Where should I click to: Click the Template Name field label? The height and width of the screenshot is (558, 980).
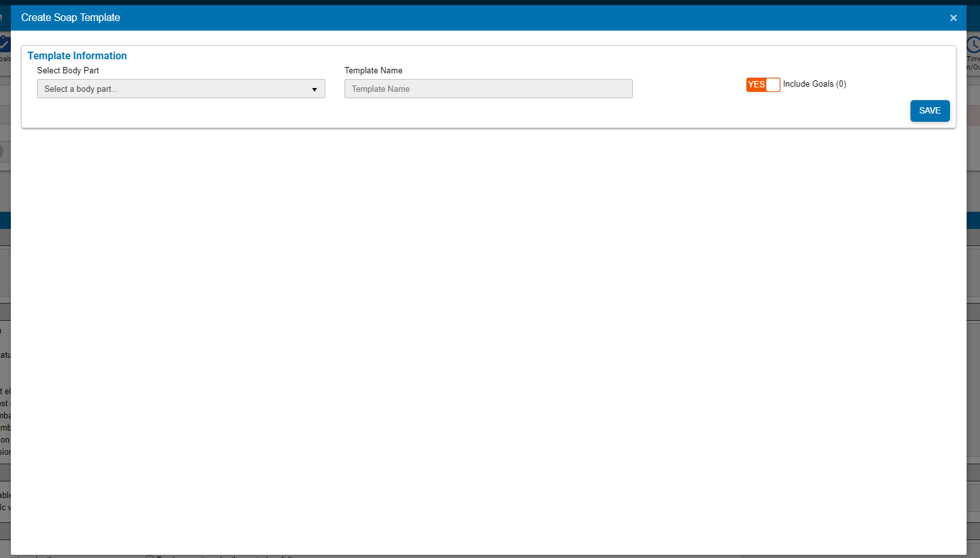pos(373,71)
